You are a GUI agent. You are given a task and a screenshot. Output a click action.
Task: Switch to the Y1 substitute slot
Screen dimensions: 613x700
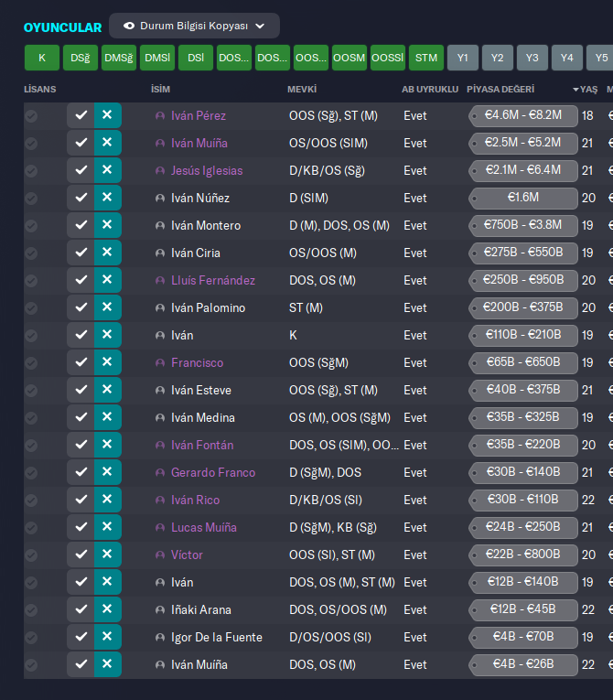(x=463, y=58)
